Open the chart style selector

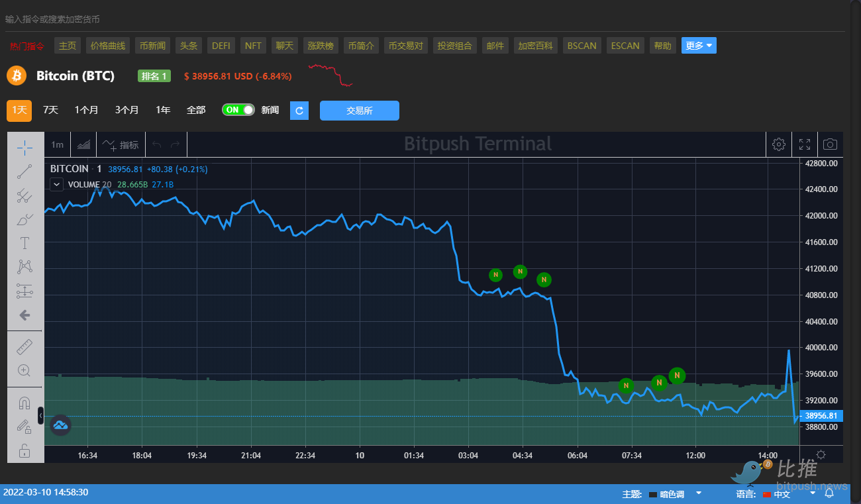click(x=83, y=144)
